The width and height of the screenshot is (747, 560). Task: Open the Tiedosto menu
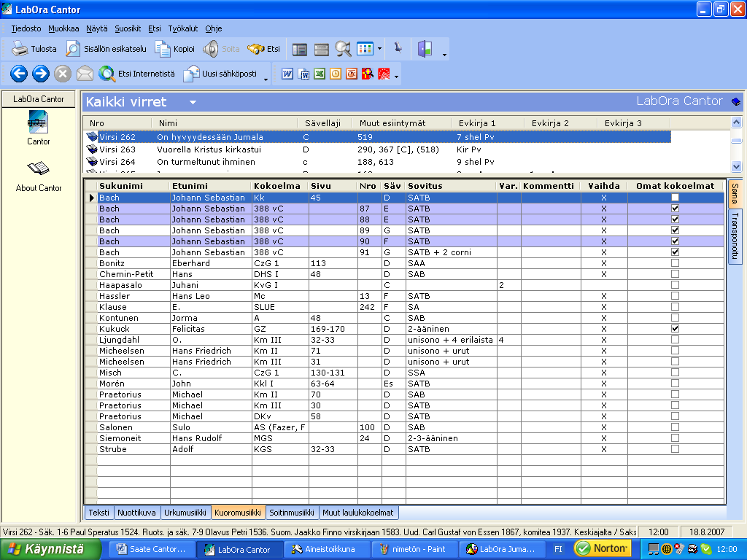click(x=26, y=28)
